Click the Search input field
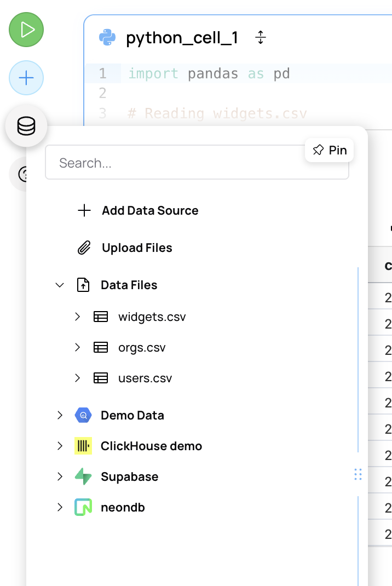 (x=197, y=163)
